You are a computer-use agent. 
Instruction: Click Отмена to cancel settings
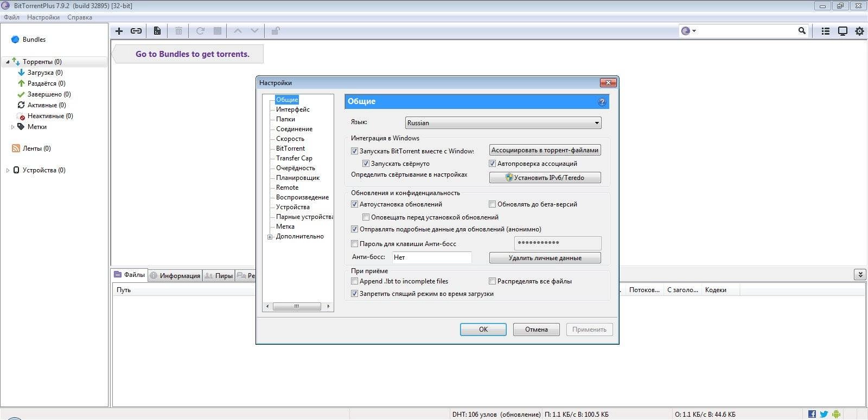tap(537, 329)
